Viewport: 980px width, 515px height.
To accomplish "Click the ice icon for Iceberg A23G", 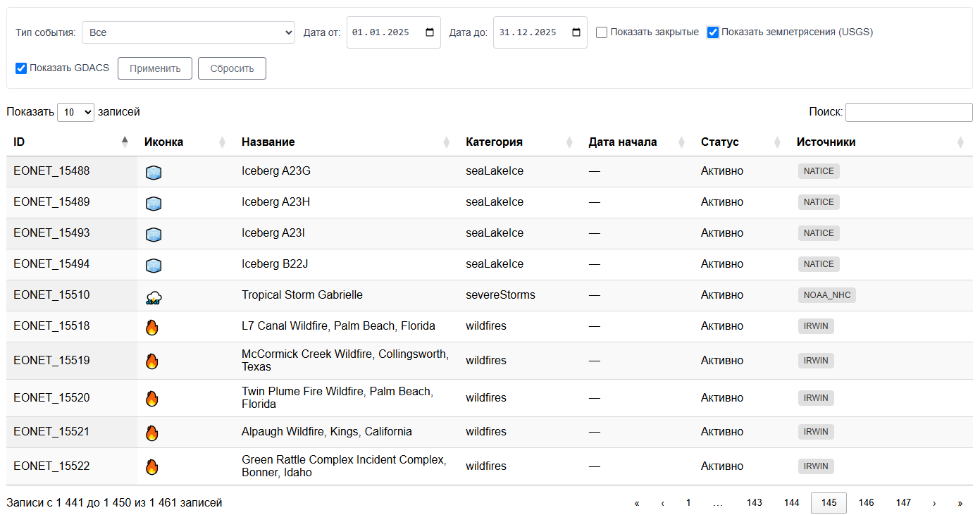I will click(153, 172).
